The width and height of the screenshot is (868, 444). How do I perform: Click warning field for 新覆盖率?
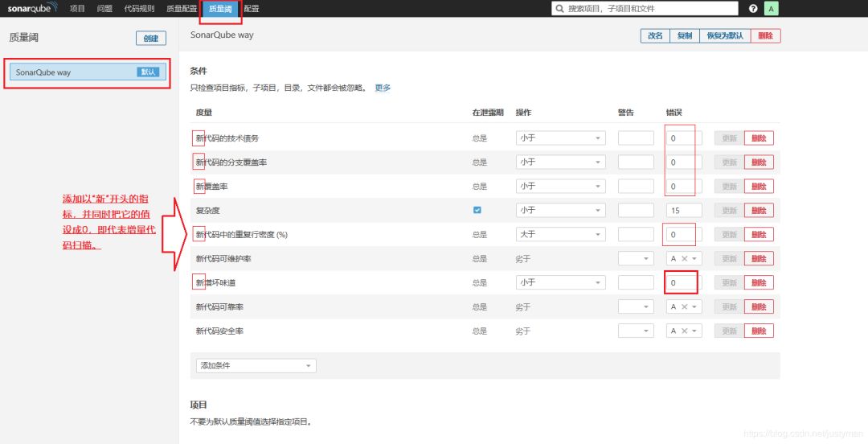tap(636, 187)
